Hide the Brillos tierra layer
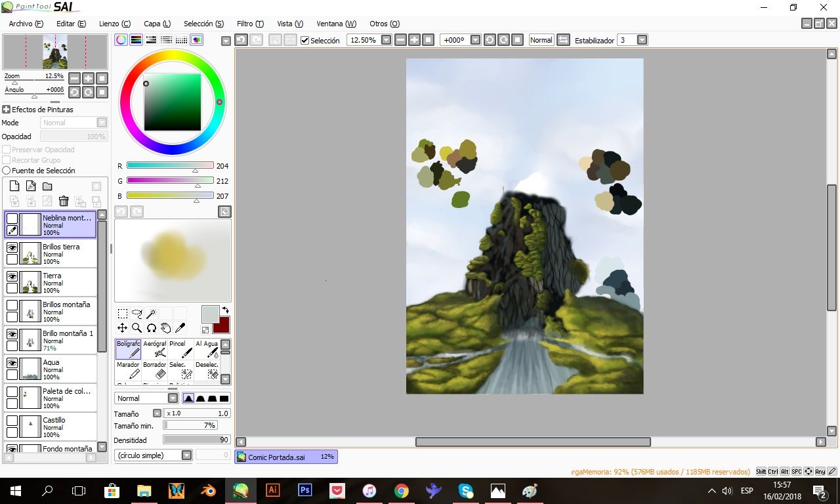840x504 pixels. (x=12, y=247)
